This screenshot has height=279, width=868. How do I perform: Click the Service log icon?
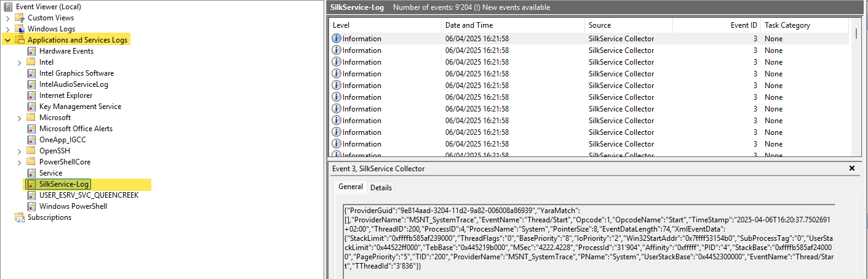(x=32, y=173)
